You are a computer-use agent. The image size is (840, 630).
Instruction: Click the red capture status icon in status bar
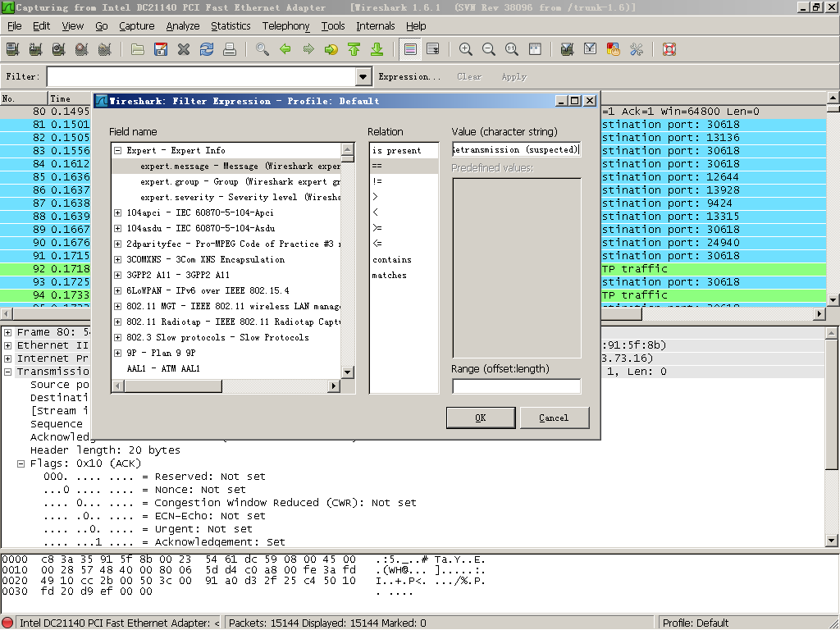tap(7, 623)
